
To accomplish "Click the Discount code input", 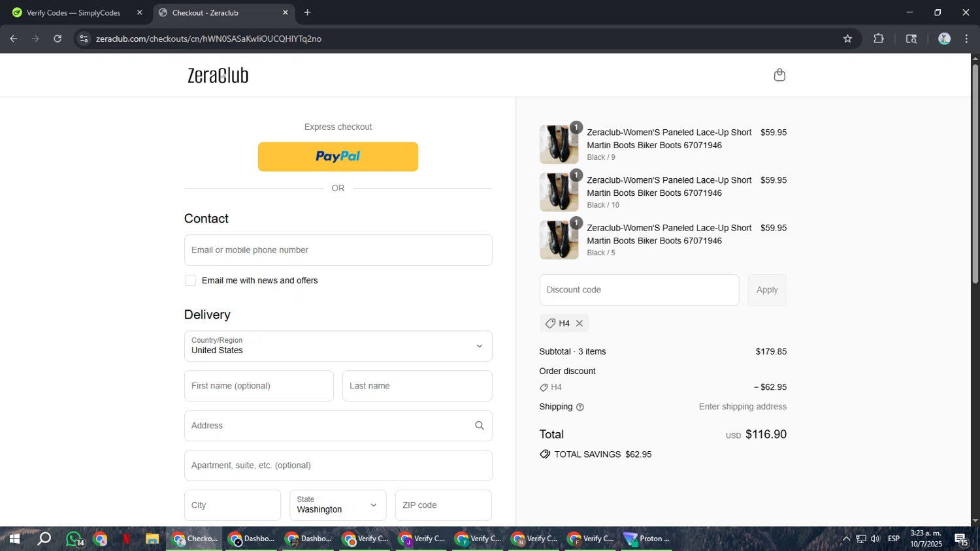I will click(639, 290).
